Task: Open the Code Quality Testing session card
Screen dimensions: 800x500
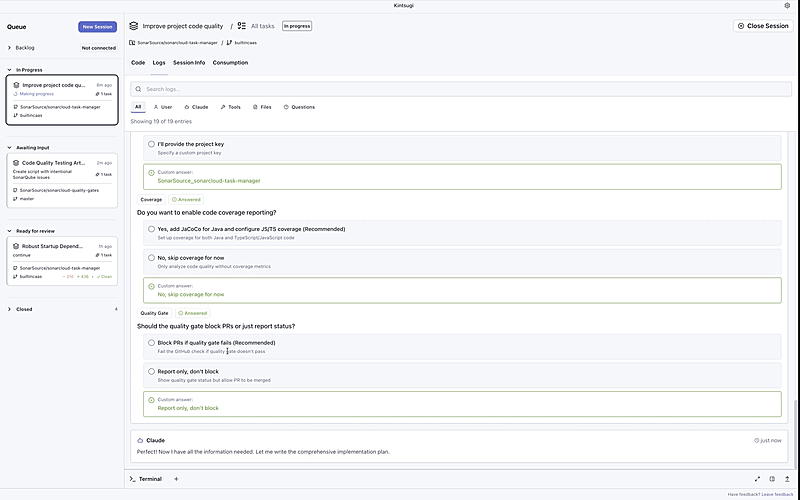Action: click(62, 181)
